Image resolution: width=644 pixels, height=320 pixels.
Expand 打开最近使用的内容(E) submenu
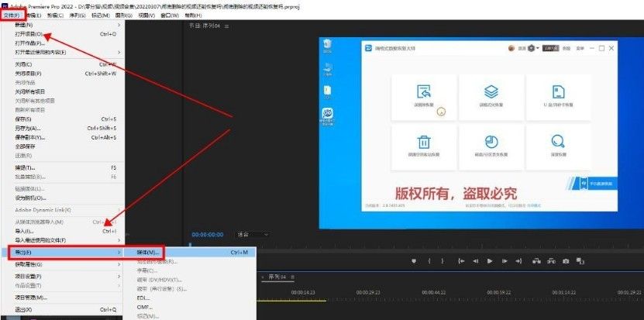pos(64,52)
